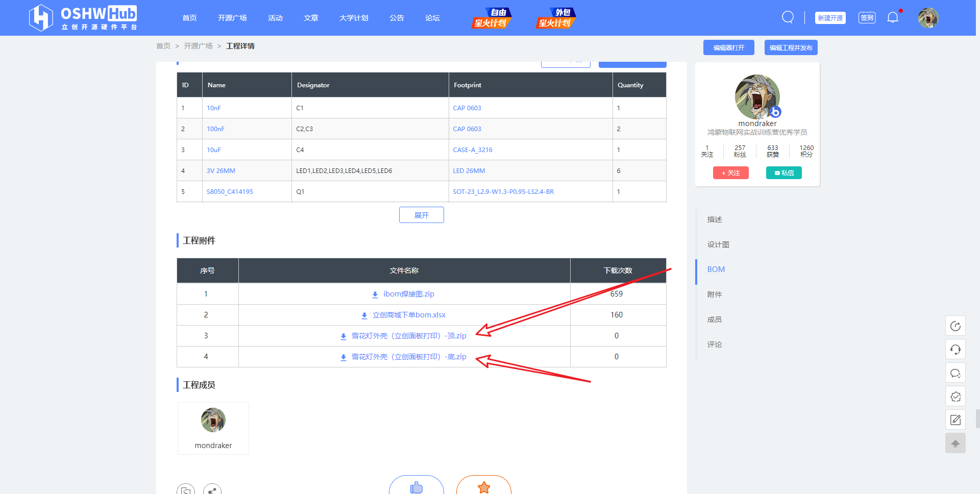Click mondraker member avatar thumbnail
This screenshot has width=980, height=494.
[x=213, y=420]
